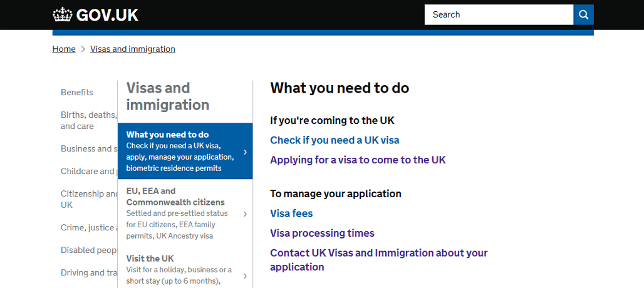Open the Visa fees link
This screenshot has width=644, height=288.
pos(291,213)
